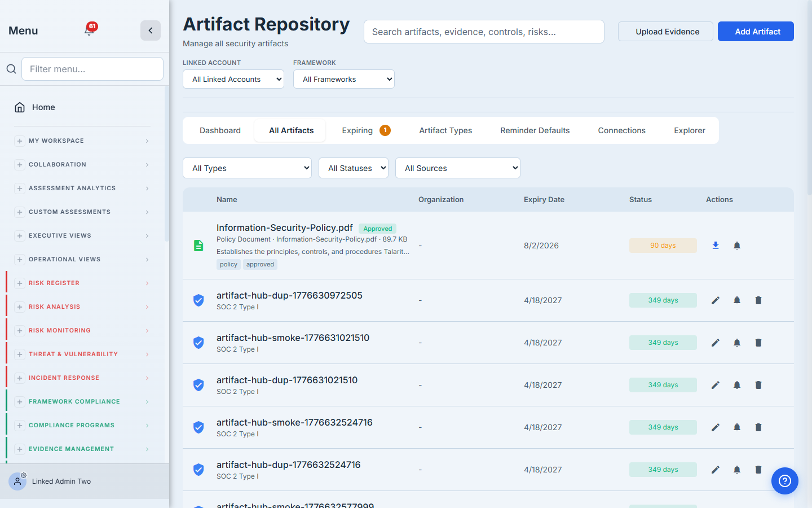
Task: Set reminder bell for artifact-hub-smoke-1776631021510
Action: [737, 343]
